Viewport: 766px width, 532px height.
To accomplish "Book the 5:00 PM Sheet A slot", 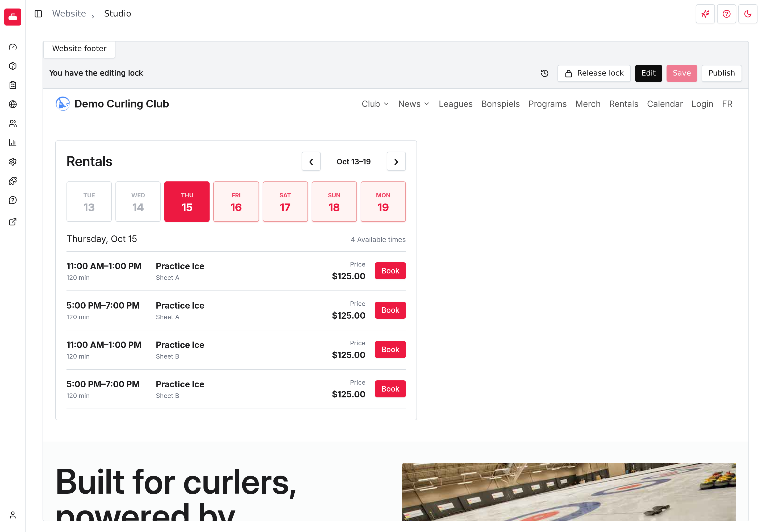I will point(390,310).
